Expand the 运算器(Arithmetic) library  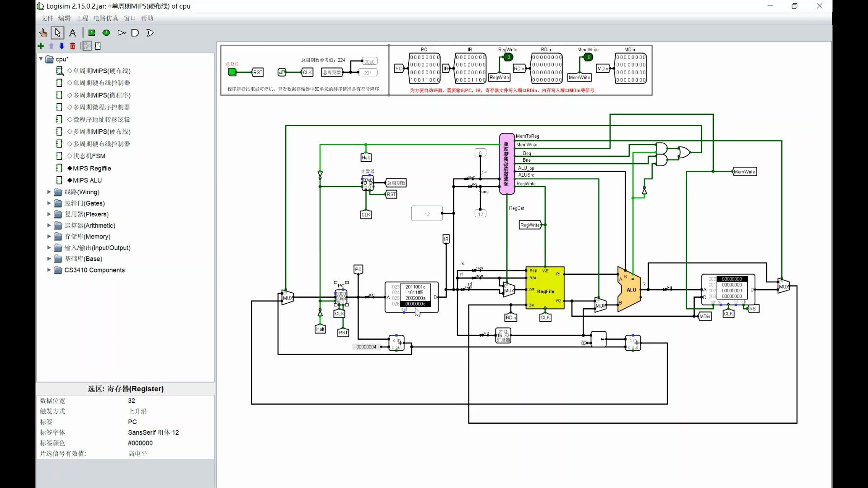tap(49, 225)
